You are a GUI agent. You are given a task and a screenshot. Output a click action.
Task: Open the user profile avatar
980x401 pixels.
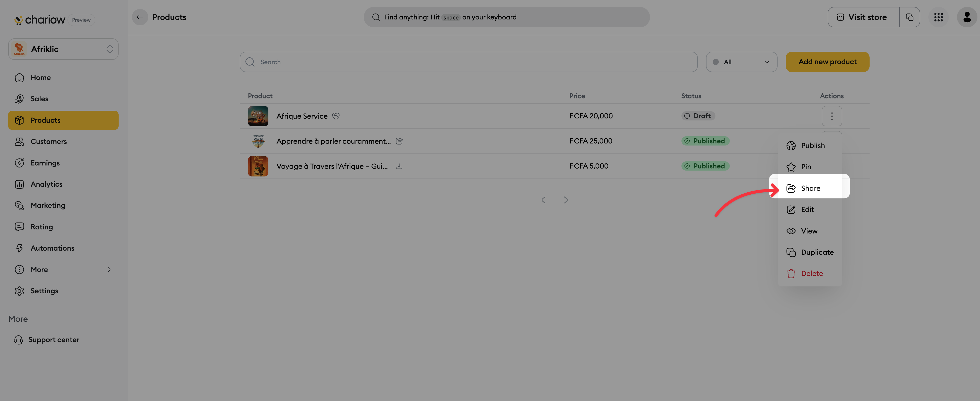point(967,17)
